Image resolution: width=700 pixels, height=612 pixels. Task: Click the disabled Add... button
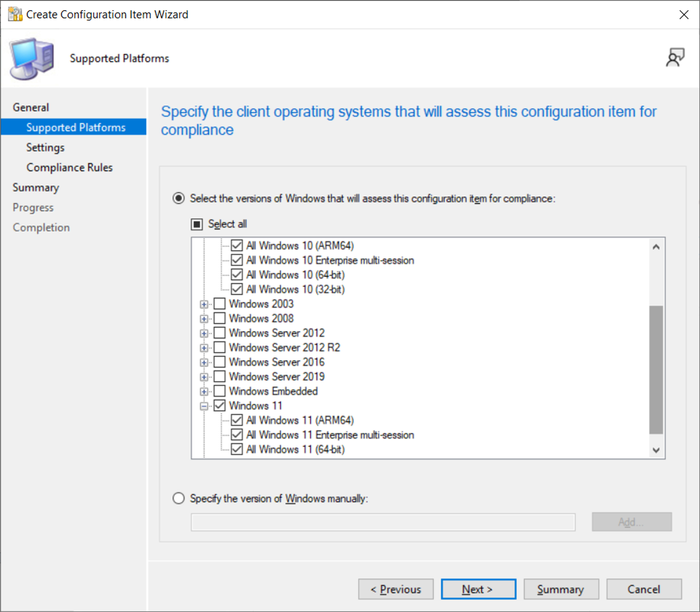[x=632, y=522]
